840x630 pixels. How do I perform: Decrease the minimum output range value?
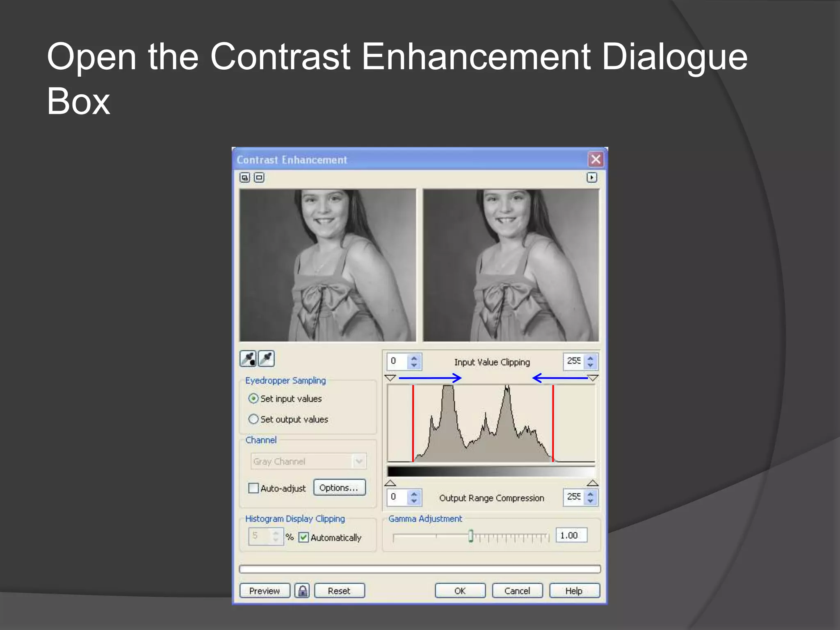[x=414, y=501]
